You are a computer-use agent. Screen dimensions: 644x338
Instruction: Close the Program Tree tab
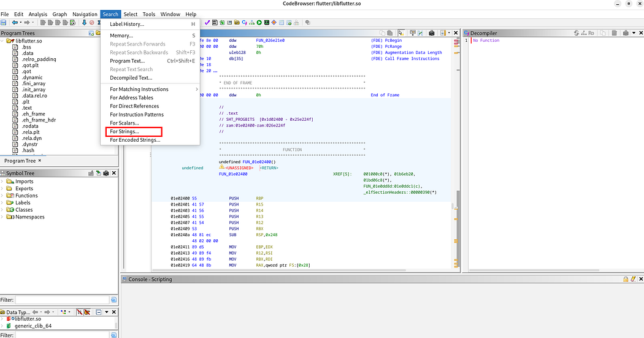[40, 161]
